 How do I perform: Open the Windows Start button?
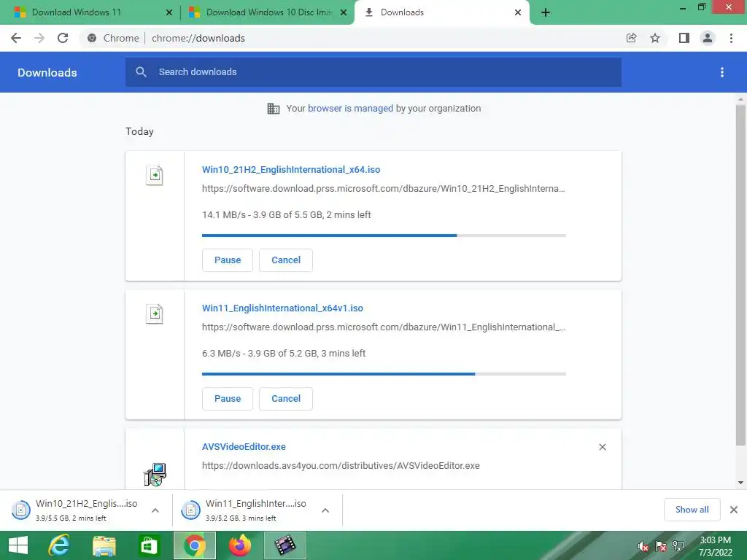(18, 545)
